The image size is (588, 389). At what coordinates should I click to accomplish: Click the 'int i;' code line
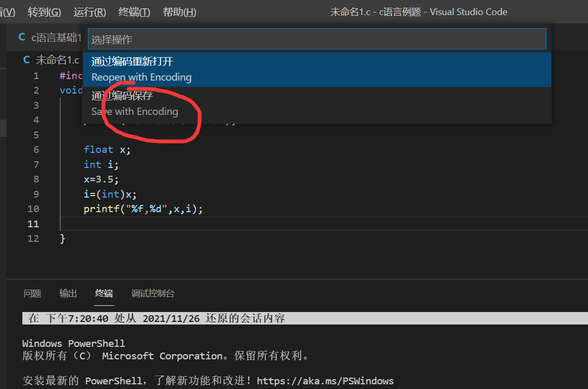[101, 165]
